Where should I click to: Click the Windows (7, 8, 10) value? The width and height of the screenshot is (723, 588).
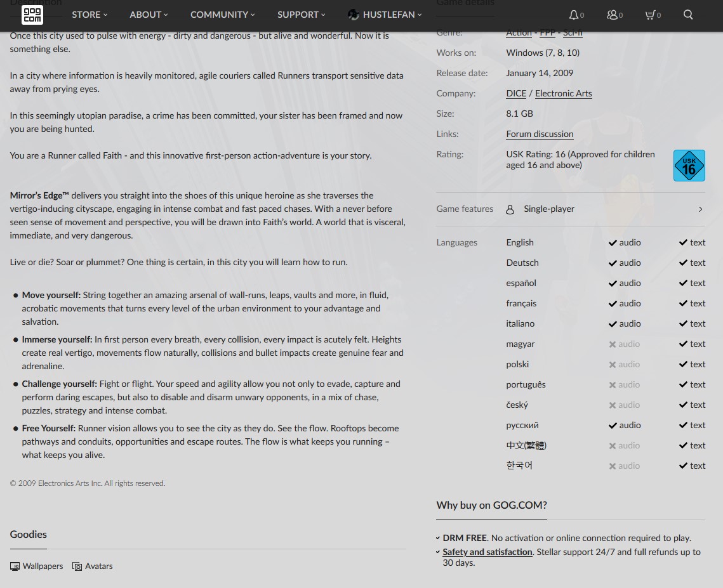pos(543,53)
